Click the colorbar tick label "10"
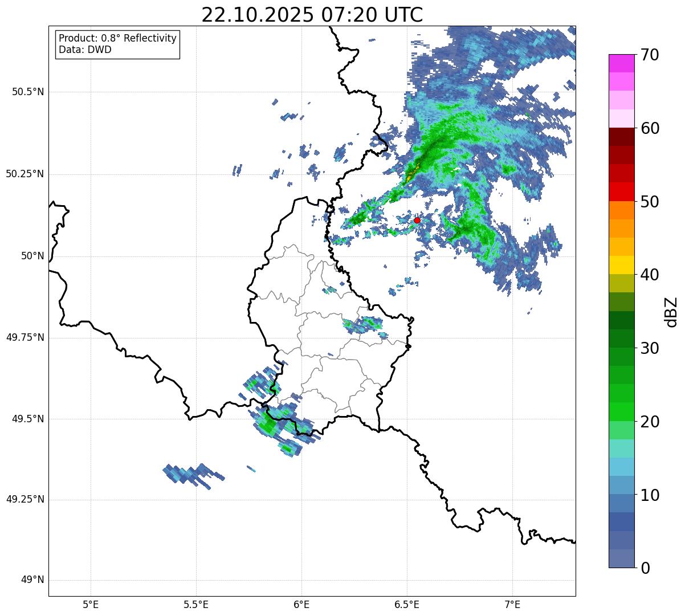The image size is (685, 616). [x=650, y=495]
